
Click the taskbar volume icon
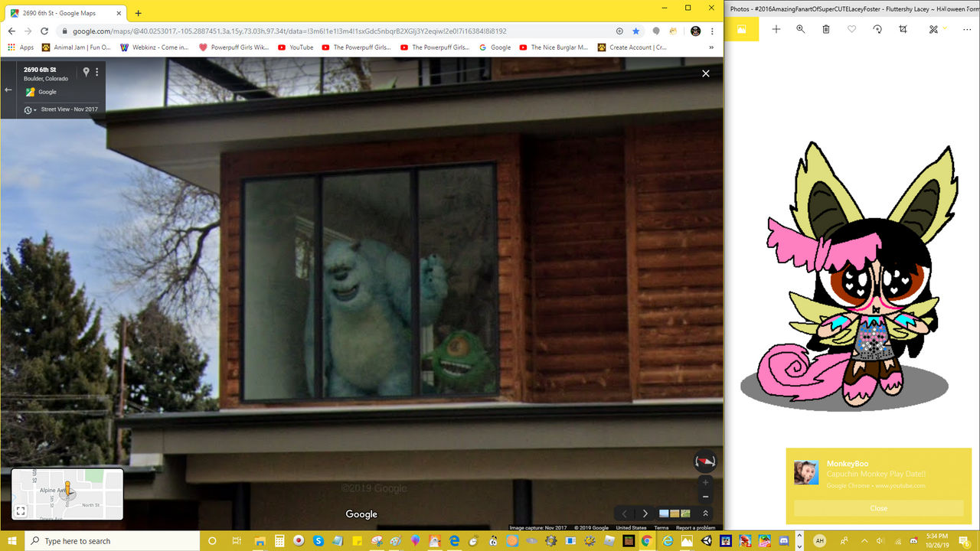pos(880,541)
